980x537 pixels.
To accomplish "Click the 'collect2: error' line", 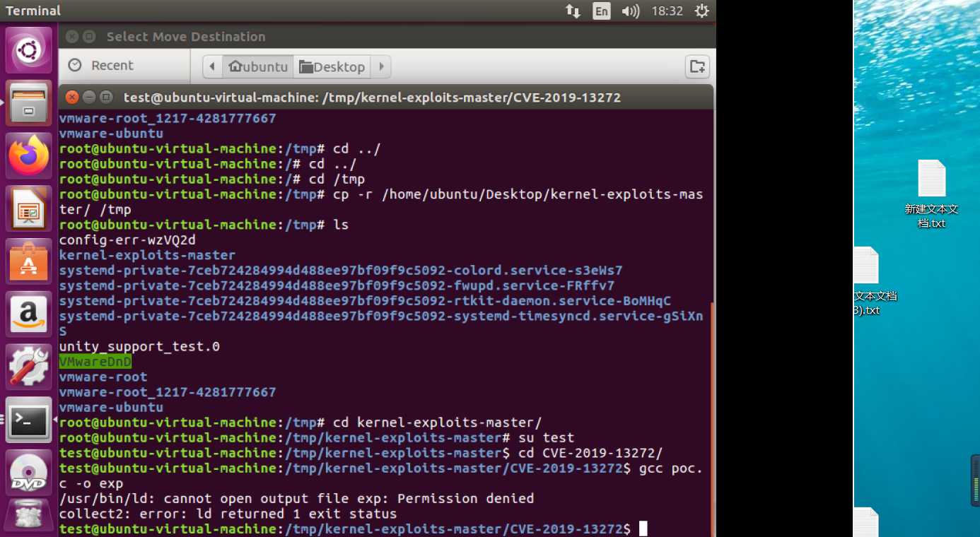I will [228, 514].
